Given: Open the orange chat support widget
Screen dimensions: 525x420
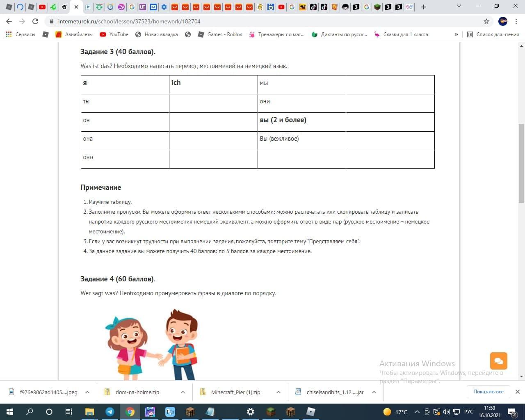Looking at the screenshot, I should (499, 361).
